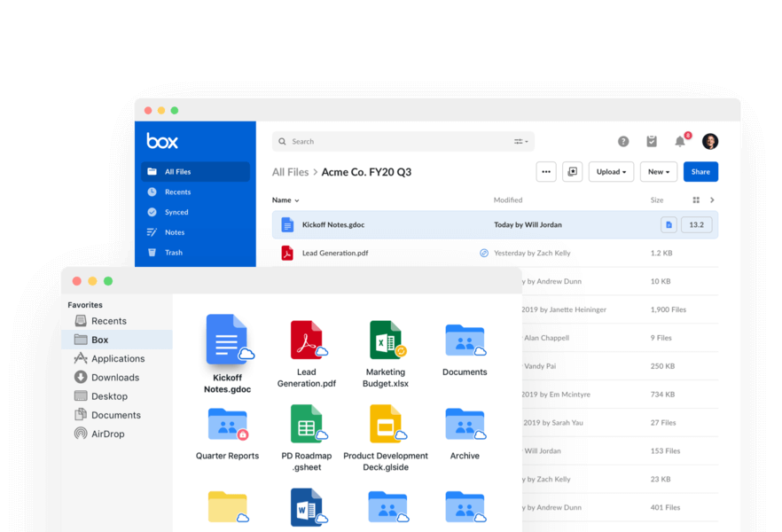The image size is (782, 532).
Task: Open Product Development Deck.glside icon
Action: [x=386, y=425]
